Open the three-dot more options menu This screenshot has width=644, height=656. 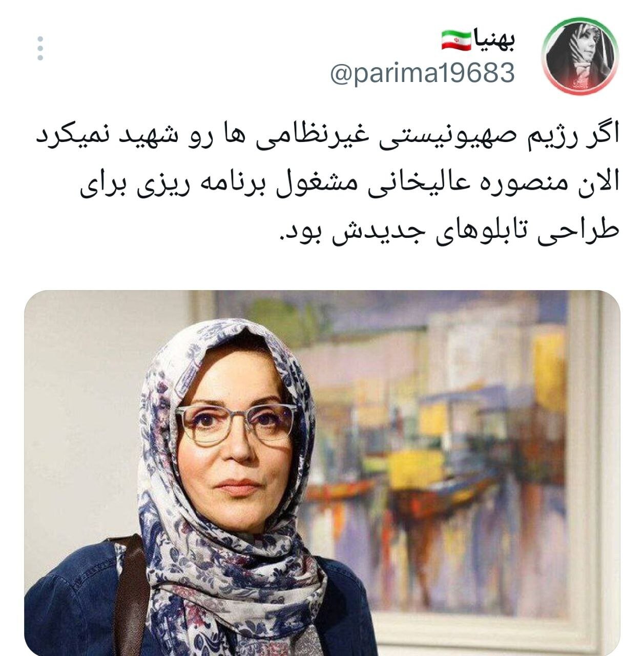click(x=40, y=49)
